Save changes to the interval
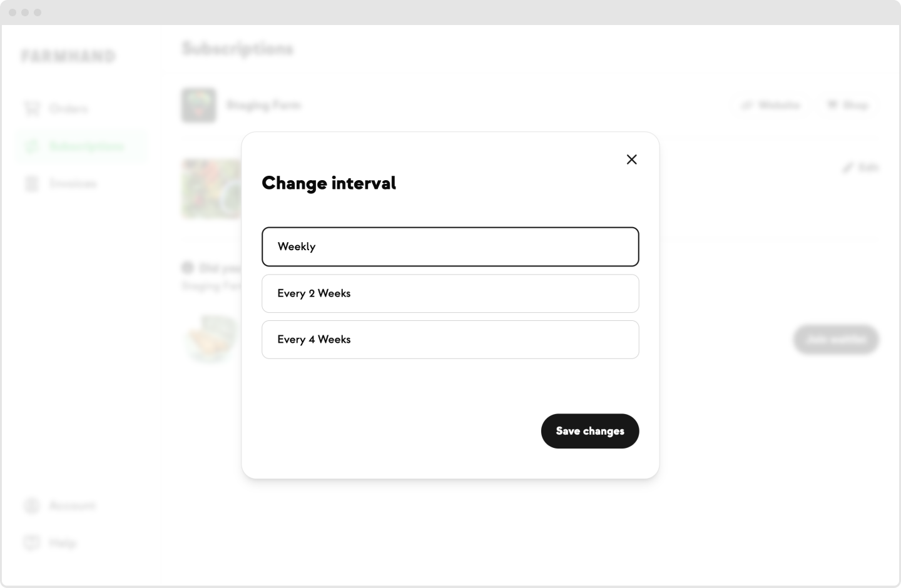The image size is (901, 588). (590, 431)
